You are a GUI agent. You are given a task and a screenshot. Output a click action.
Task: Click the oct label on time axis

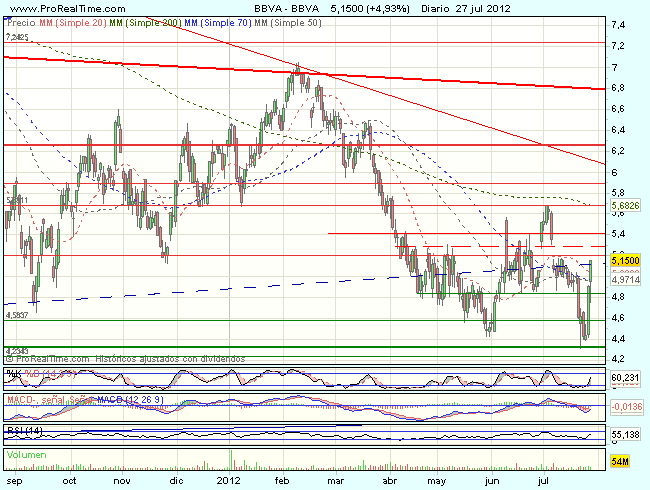tap(69, 481)
